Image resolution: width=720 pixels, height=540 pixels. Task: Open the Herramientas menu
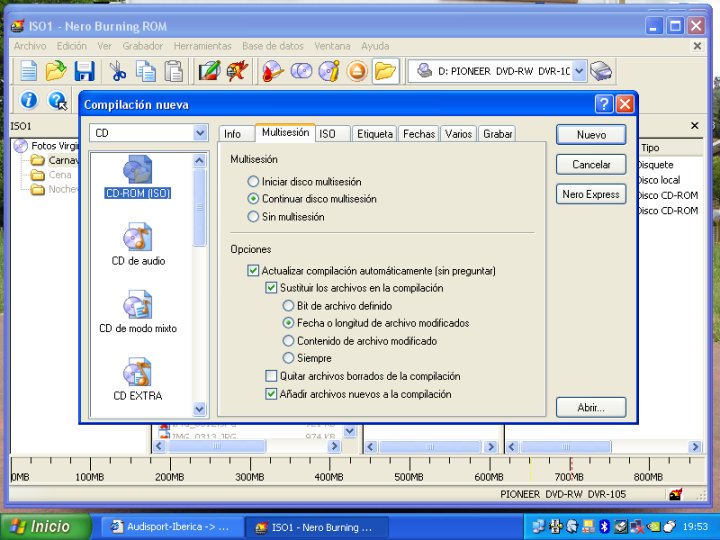(x=202, y=46)
